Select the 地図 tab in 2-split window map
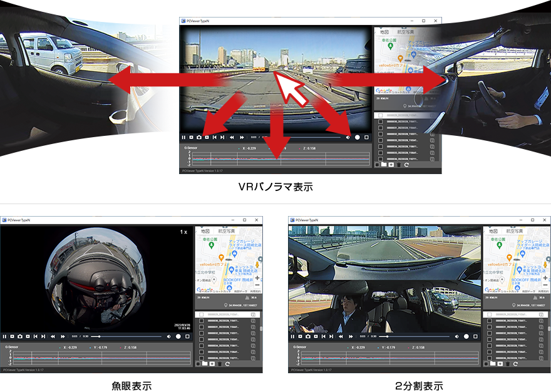This screenshot has width=551, height=392. [494, 230]
